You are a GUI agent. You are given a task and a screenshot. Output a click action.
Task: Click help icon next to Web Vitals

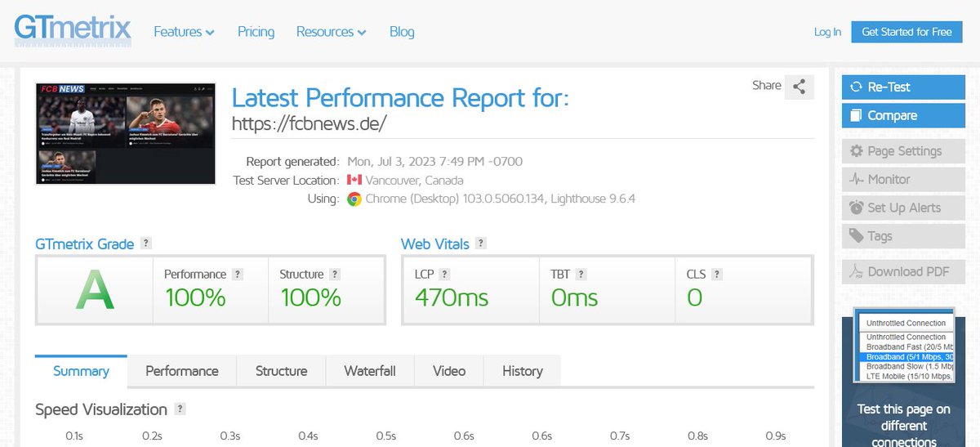[x=481, y=244]
